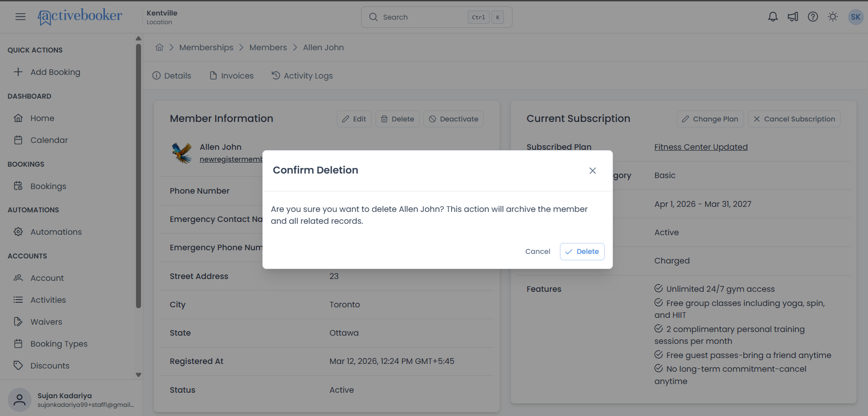The height and width of the screenshot is (416, 868).
Task: Focus the Search field
Action: [x=436, y=17]
